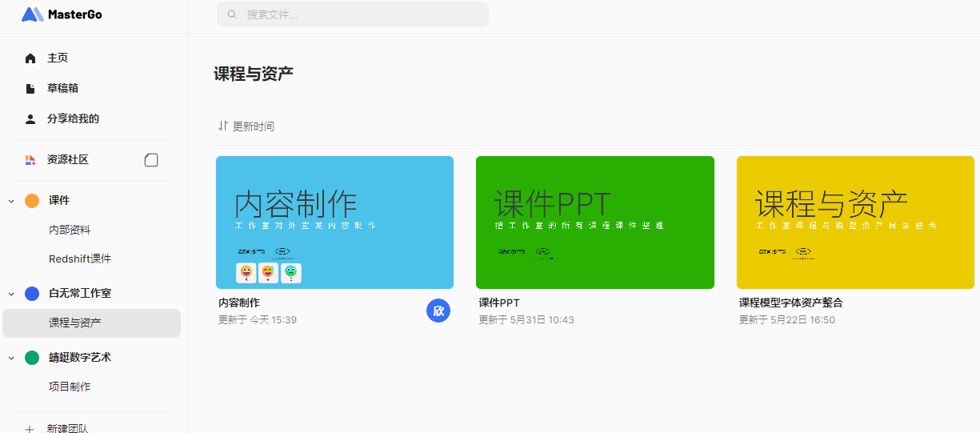The height and width of the screenshot is (433, 980).
Task: Click the orange 课件 team avatar
Action: pos(32,201)
